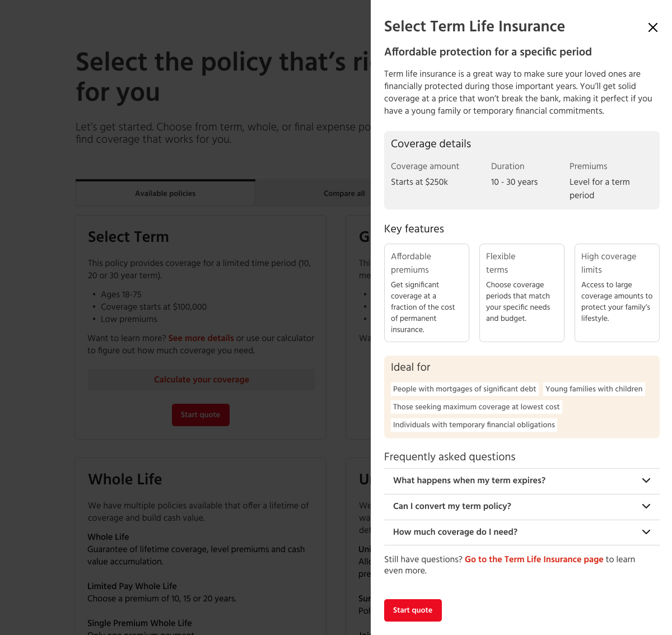Go to the Term Life Insurance page

534,559
